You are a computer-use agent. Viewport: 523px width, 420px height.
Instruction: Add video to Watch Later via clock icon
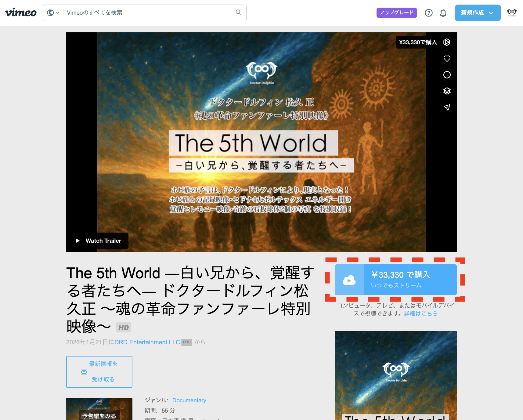tap(447, 75)
